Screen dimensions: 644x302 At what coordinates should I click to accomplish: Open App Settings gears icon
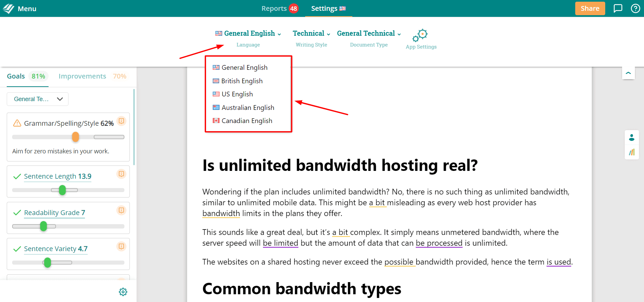420,35
